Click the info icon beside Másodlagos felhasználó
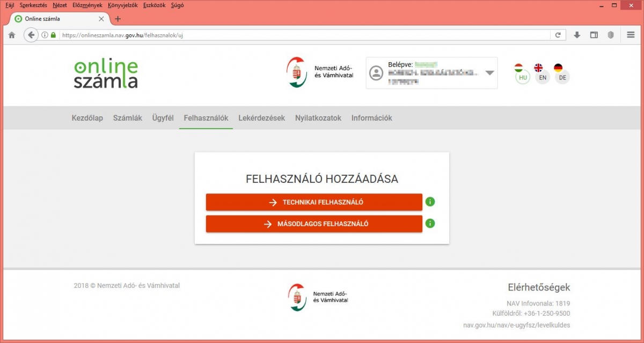644x343 pixels. click(x=430, y=223)
